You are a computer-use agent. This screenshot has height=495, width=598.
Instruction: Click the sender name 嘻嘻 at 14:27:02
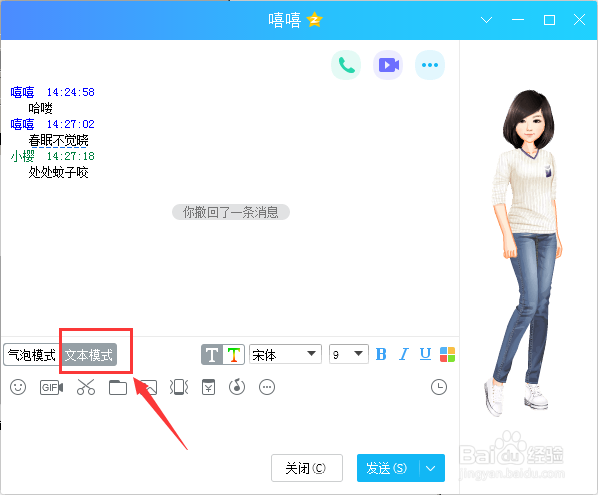(x=23, y=124)
